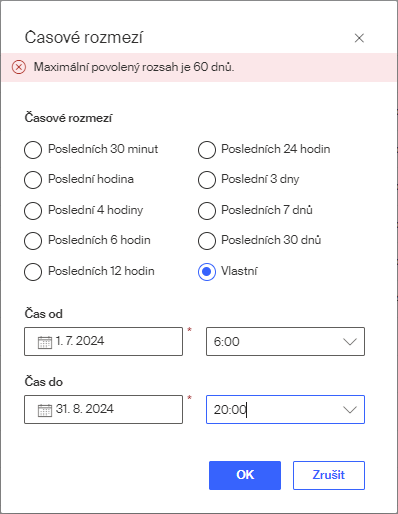This screenshot has width=398, height=514.
Task: Pick the Poslední 3 dny option
Action: point(207,180)
